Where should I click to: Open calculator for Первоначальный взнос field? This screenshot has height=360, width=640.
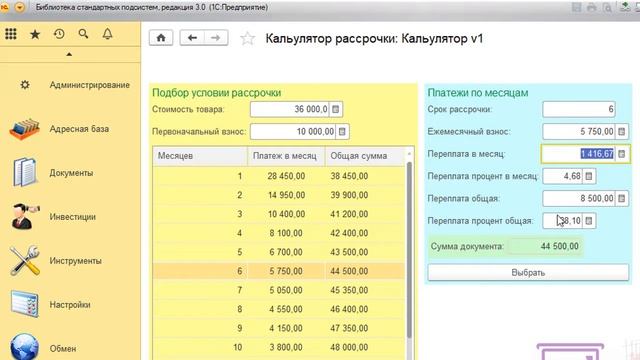(x=342, y=132)
